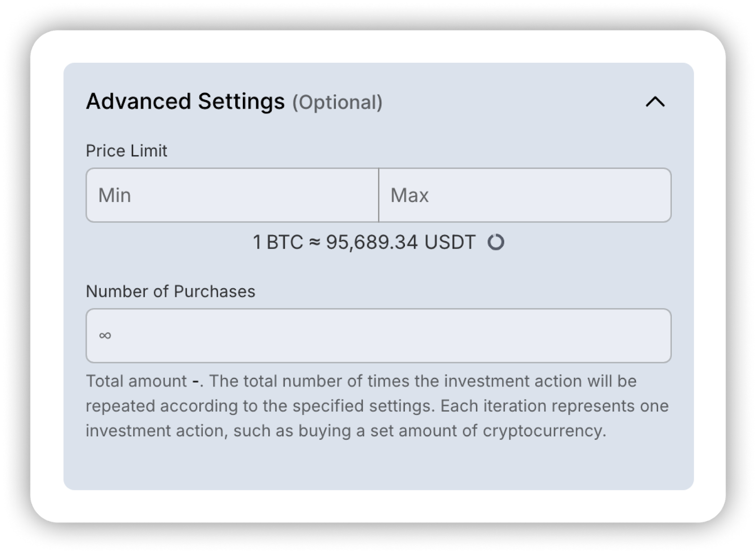Click the "Total amount" text
This screenshot has width=756, height=553.
click(x=136, y=381)
